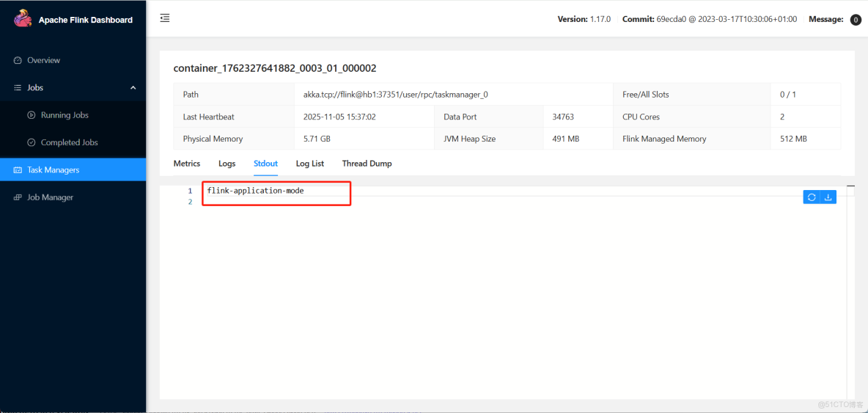The height and width of the screenshot is (413, 868).
Task: Click the Data Port value 34763
Action: (563, 117)
